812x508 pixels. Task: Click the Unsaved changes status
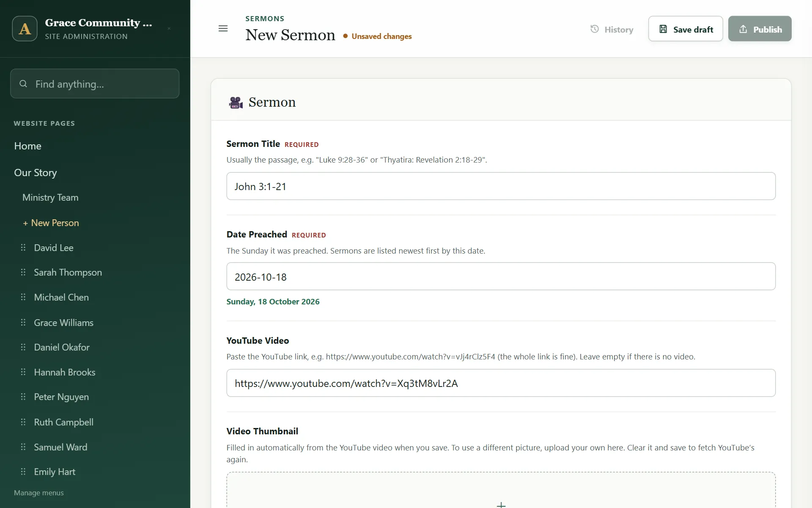(377, 36)
